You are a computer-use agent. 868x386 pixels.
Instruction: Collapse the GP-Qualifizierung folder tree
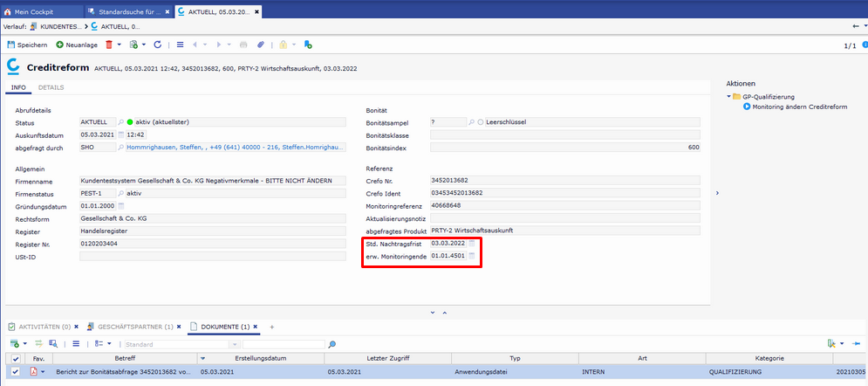728,96
